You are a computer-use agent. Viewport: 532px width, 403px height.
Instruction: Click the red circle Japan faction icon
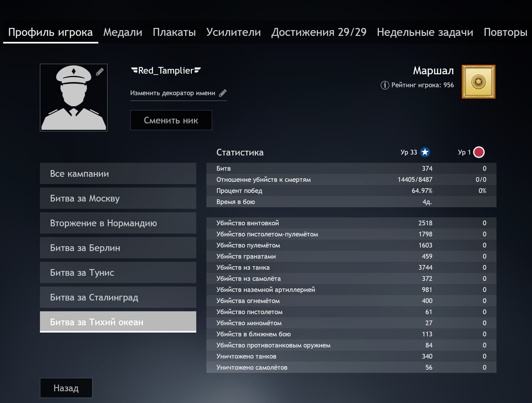pyautogui.click(x=479, y=152)
